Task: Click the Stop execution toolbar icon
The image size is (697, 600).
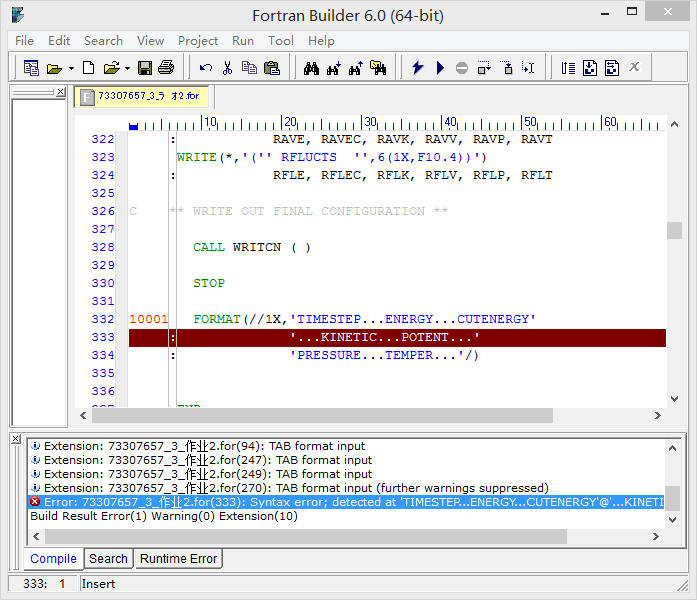Action: 461,68
